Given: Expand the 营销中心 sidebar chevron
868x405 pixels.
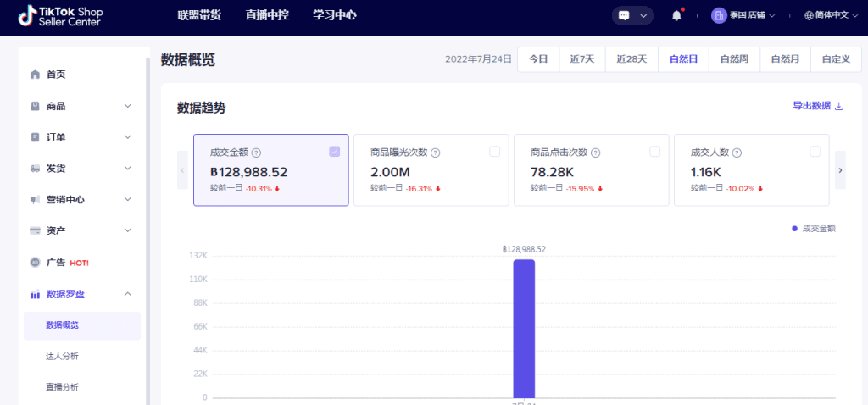Looking at the screenshot, I should pos(127,199).
